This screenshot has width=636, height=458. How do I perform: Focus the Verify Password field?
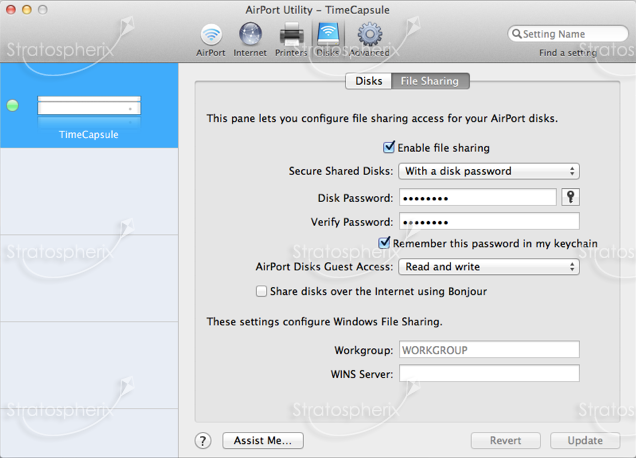[x=489, y=221]
